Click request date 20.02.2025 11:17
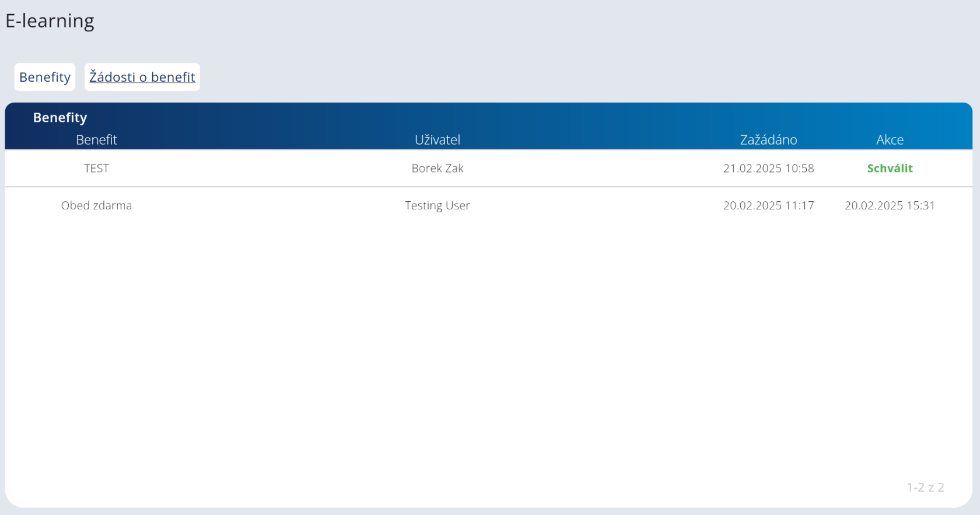Viewport: 980px width, 515px height. 768,205
